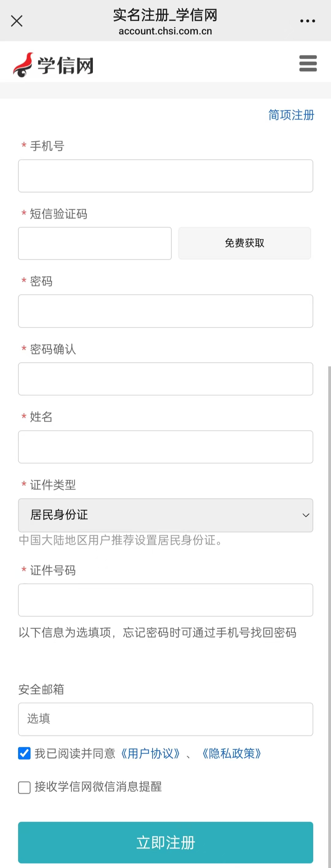The image size is (331, 868).
Task: Tap the 学信网 bird logo
Action: (23, 64)
